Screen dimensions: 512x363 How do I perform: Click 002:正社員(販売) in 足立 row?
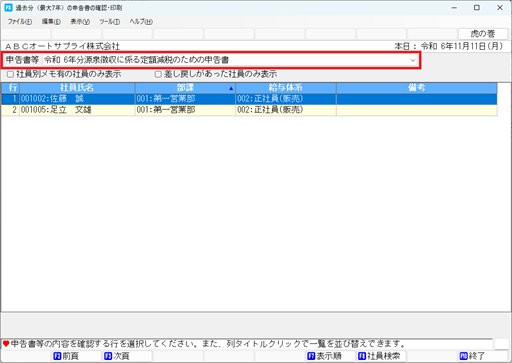coord(286,110)
